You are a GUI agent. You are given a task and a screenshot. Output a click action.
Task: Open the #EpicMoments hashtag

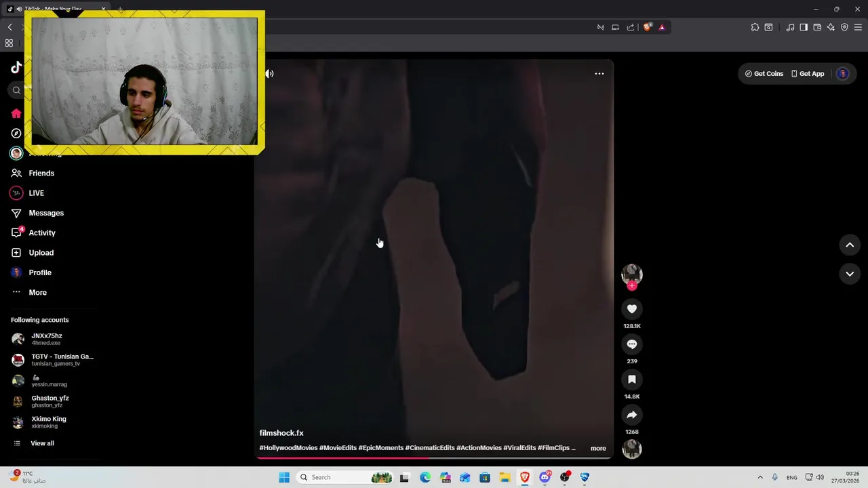(x=380, y=448)
